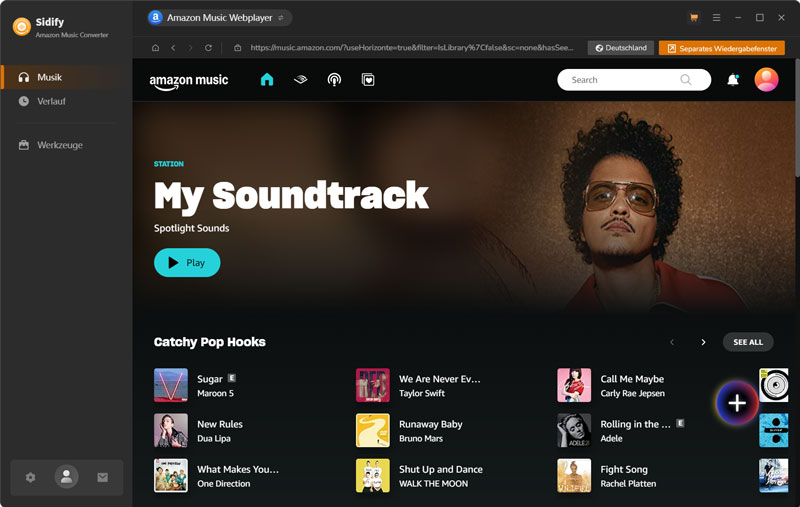The width and height of the screenshot is (800, 507).
Task: Open the user account avatar in sidebar
Action: 66,477
